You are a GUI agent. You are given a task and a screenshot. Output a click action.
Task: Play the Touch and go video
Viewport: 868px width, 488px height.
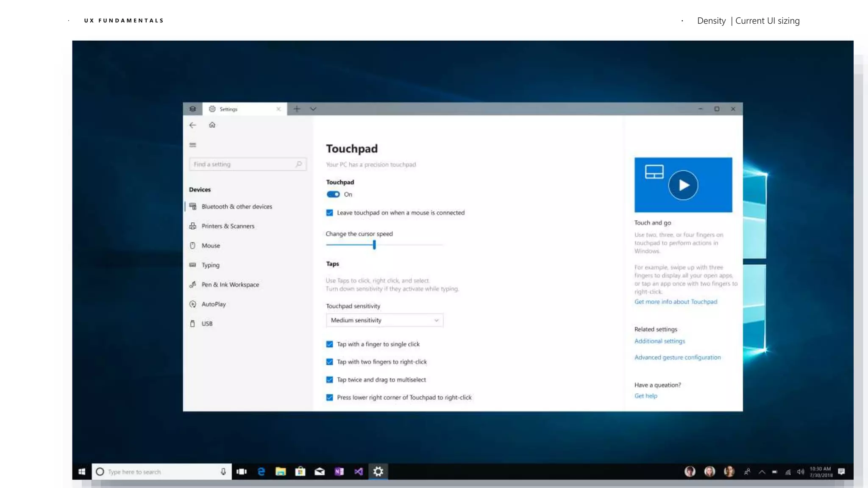(683, 185)
